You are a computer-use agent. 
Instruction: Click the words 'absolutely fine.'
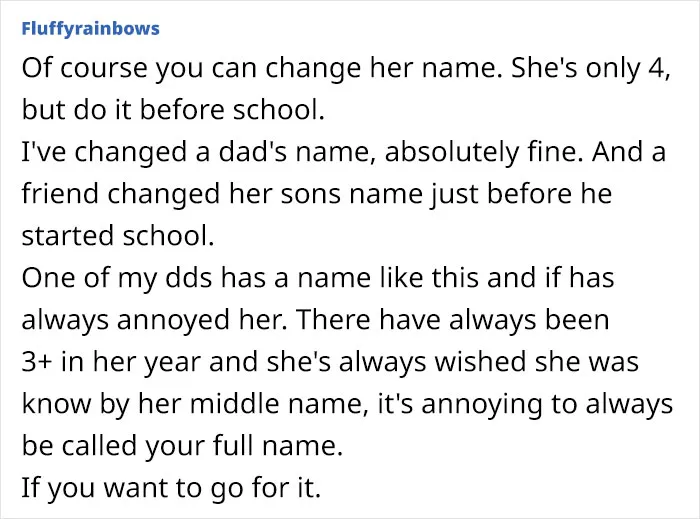(484, 152)
